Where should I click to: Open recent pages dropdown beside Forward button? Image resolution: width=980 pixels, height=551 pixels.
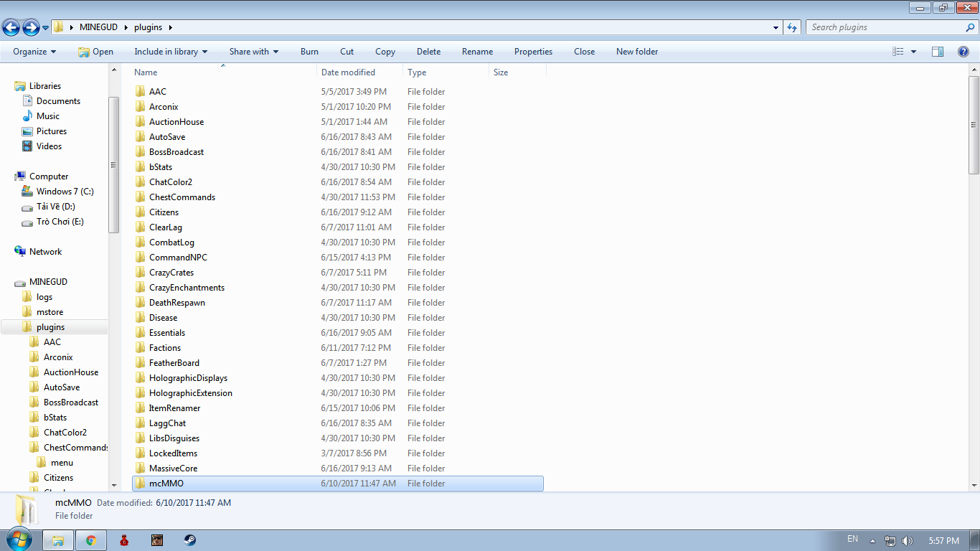pos(46,28)
